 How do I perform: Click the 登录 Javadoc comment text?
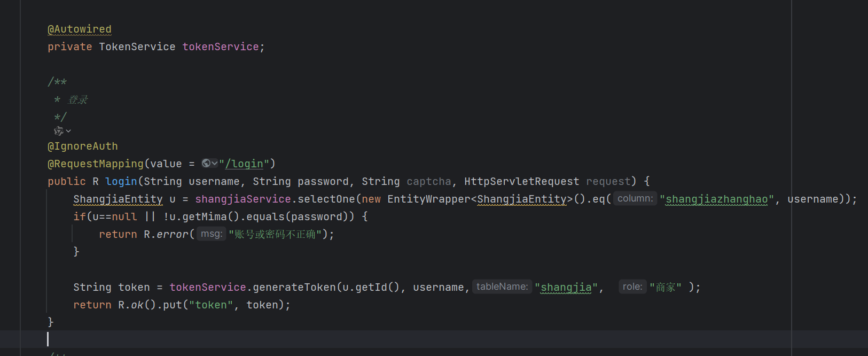pyautogui.click(x=78, y=100)
